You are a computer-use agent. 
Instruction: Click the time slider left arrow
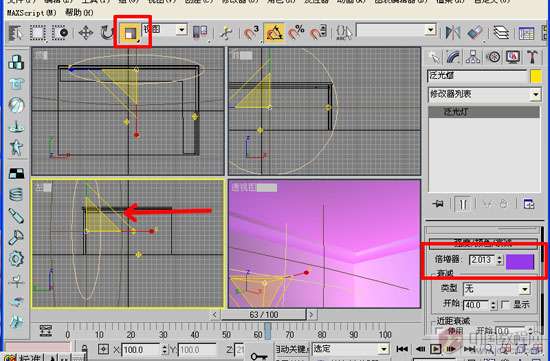click(x=215, y=315)
